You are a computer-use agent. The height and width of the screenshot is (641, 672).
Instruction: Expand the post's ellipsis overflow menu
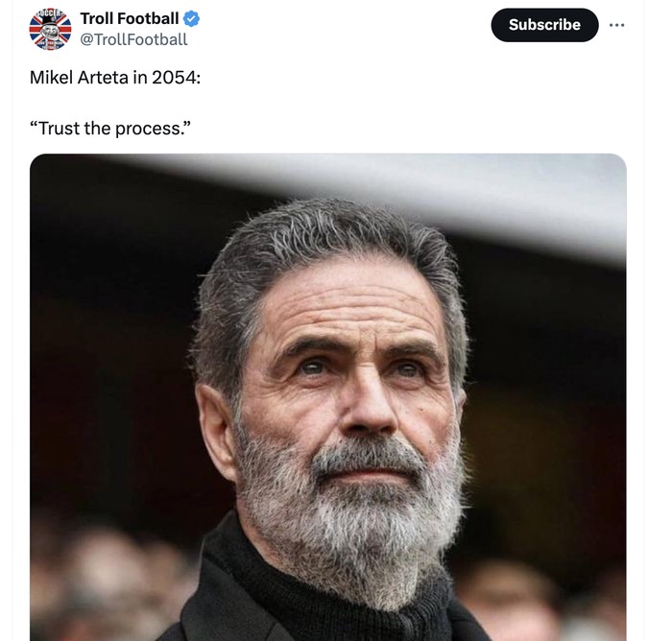tap(616, 25)
